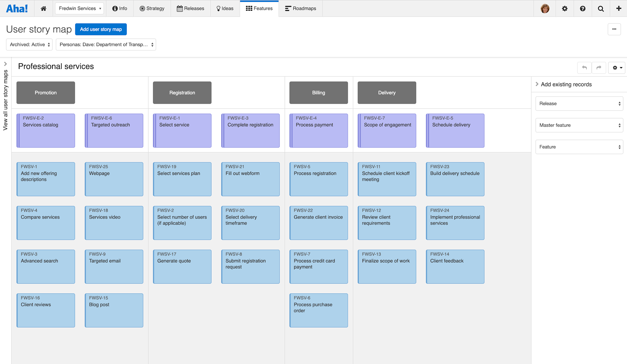
Task: Open the more options ellipsis button
Action: 614,29
